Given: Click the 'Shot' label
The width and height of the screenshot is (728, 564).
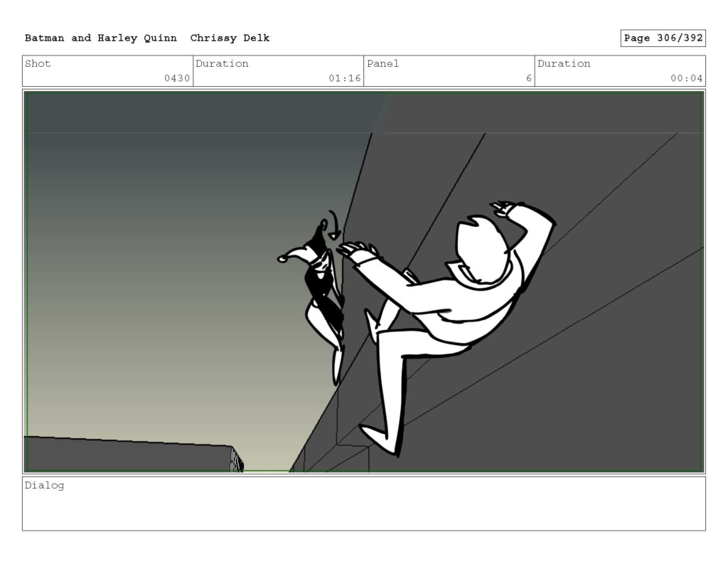Looking at the screenshot, I should tap(38, 63).
